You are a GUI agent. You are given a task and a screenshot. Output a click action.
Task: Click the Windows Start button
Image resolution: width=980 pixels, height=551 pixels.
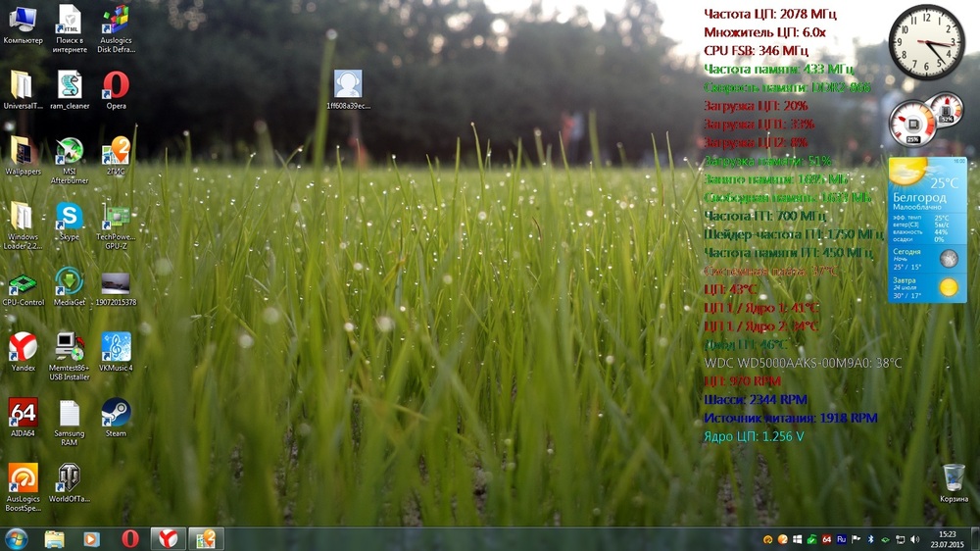(x=17, y=538)
